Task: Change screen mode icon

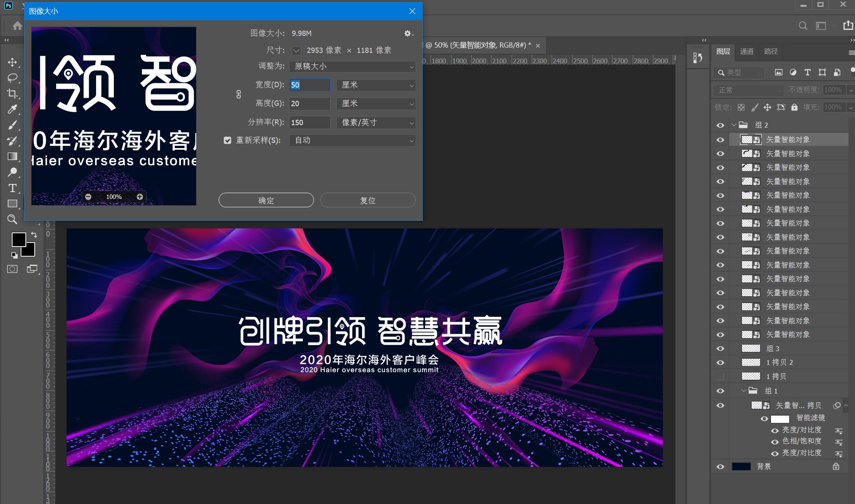Action: point(32,269)
